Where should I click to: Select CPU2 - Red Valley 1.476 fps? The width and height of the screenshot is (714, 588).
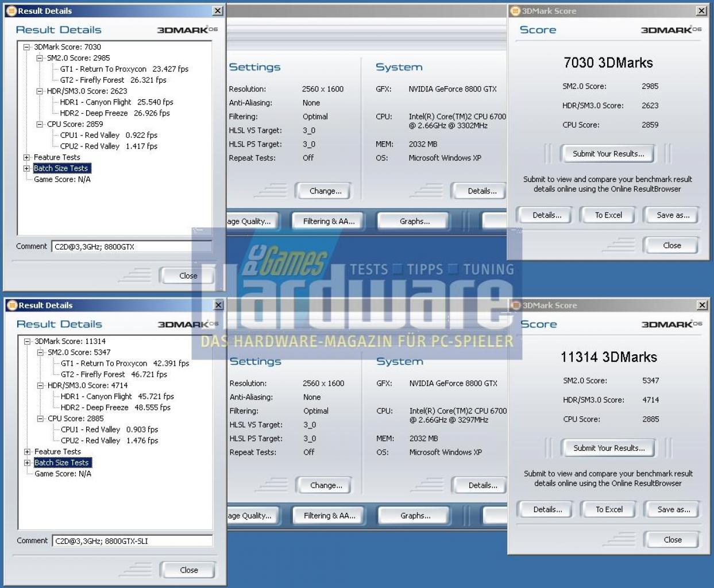(109, 440)
